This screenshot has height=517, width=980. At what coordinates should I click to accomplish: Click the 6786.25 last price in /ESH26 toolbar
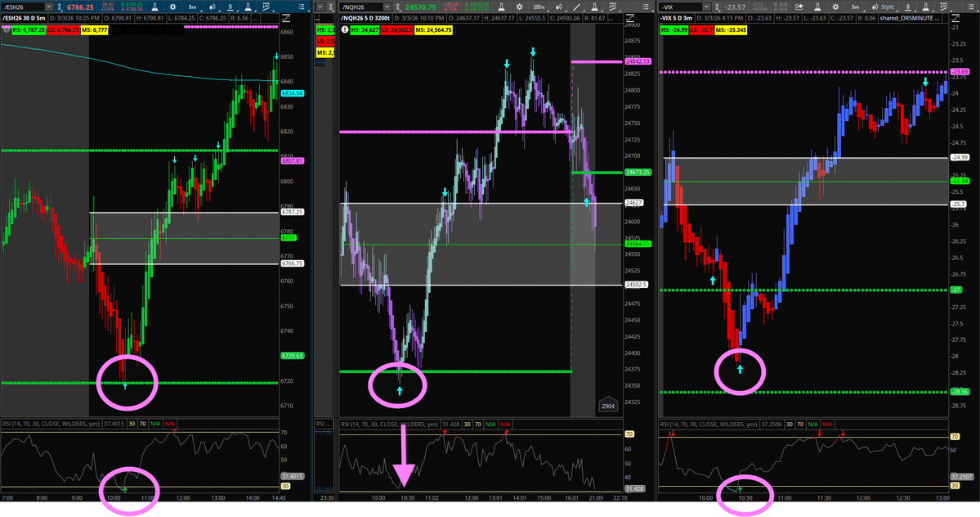point(80,7)
